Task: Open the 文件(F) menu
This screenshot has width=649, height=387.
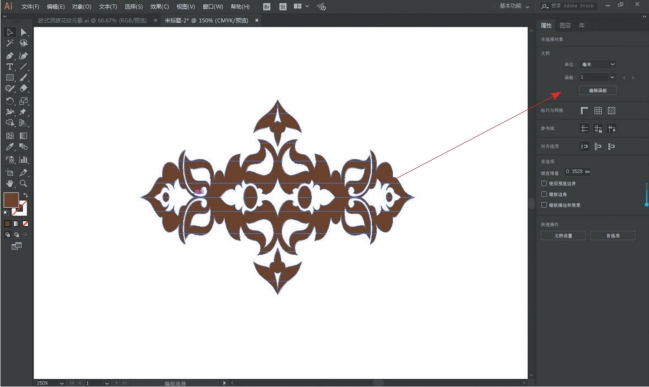Action: tap(30, 7)
